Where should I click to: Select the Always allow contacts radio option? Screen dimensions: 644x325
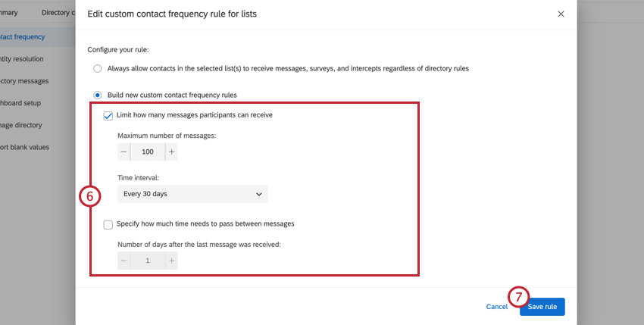(97, 68)
